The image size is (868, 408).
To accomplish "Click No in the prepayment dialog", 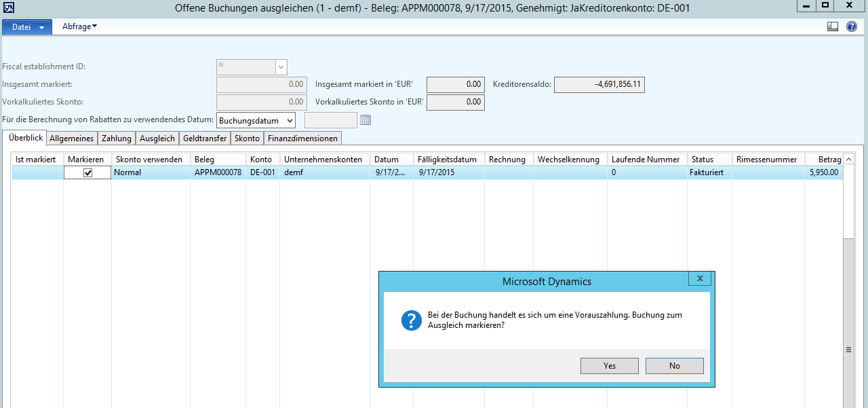I will (x=674, y=366).
